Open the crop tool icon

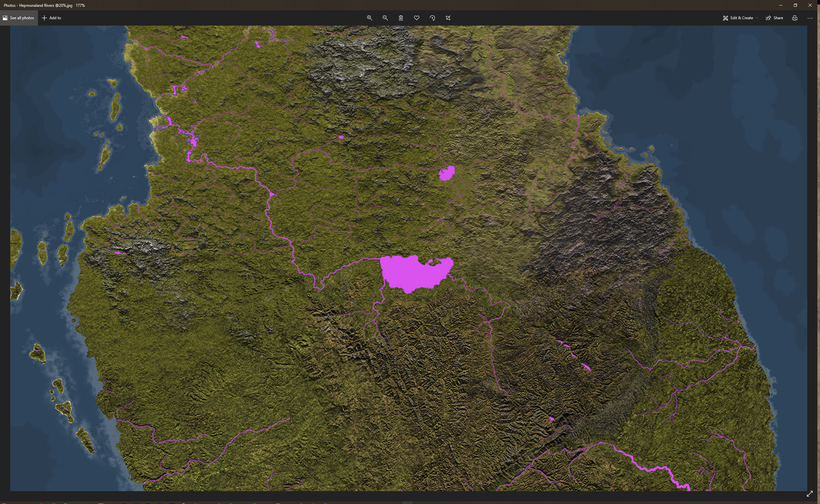[448, 18]
